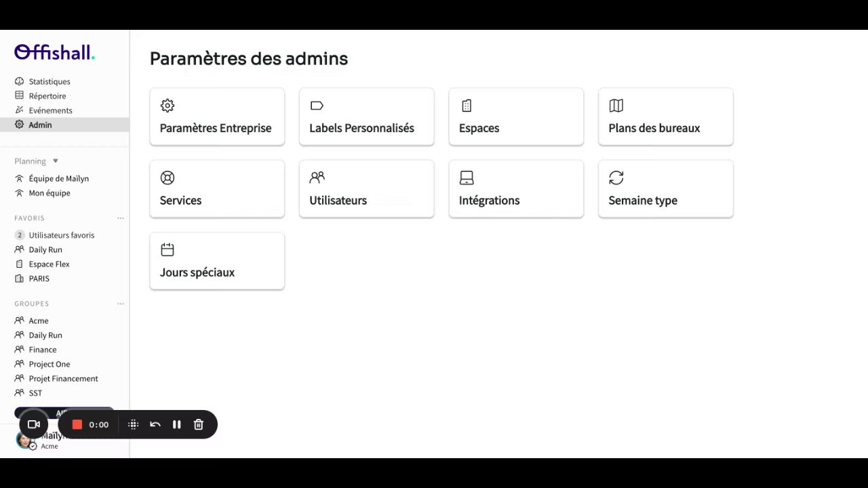Open the Utilisateurs admin card
The height and width of the screenshot is (488, 868).
pos(366,189)
